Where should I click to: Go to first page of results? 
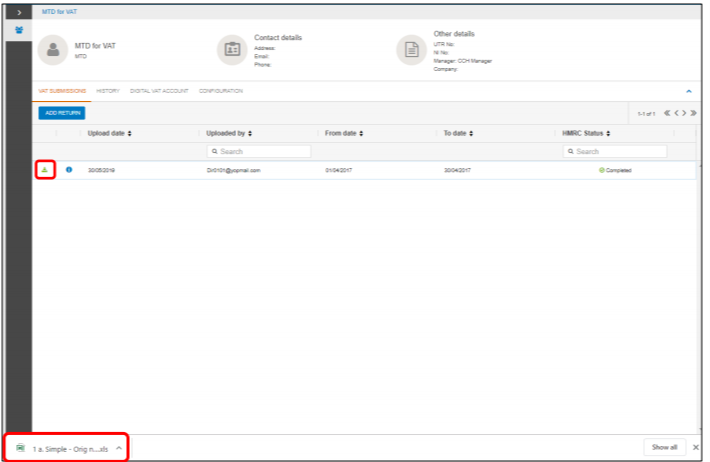[x=667, y=113]
